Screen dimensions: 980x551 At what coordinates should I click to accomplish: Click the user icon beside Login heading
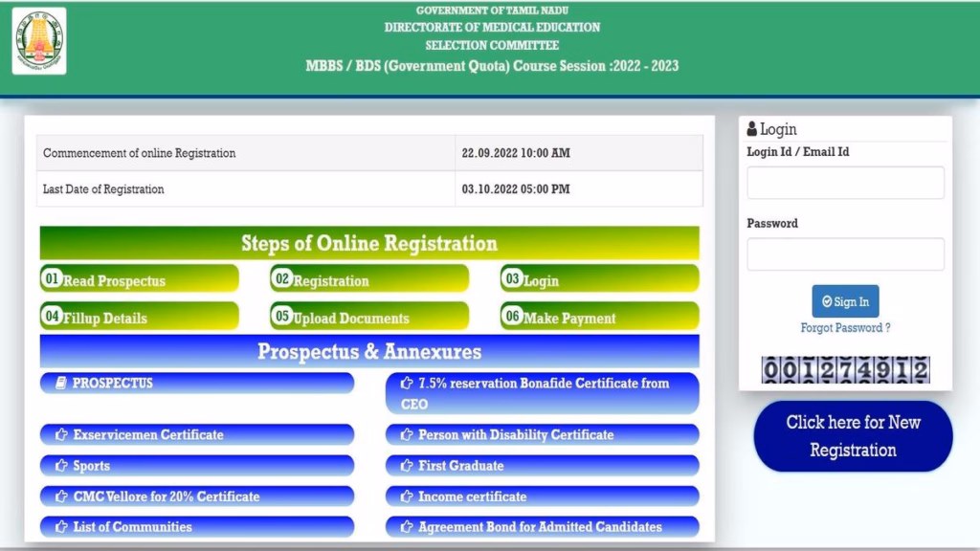pyautogui.click(x=752, y=129)
